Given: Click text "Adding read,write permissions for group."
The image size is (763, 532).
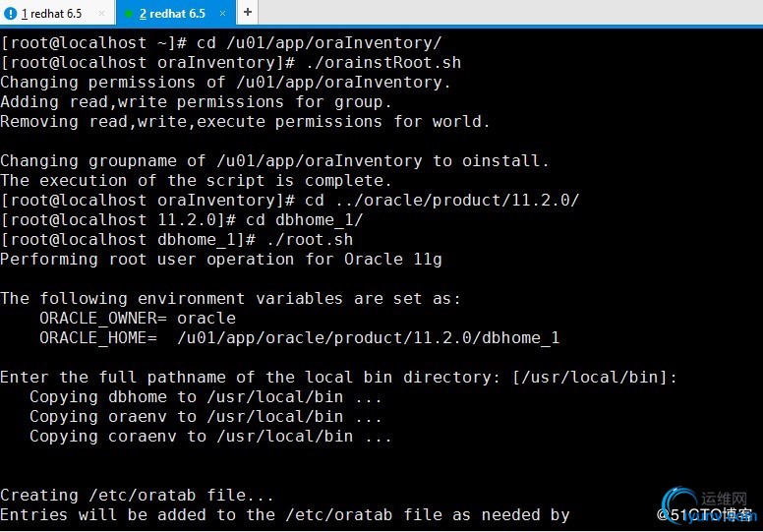Looking at the screenshot, I should click(196, 102).
